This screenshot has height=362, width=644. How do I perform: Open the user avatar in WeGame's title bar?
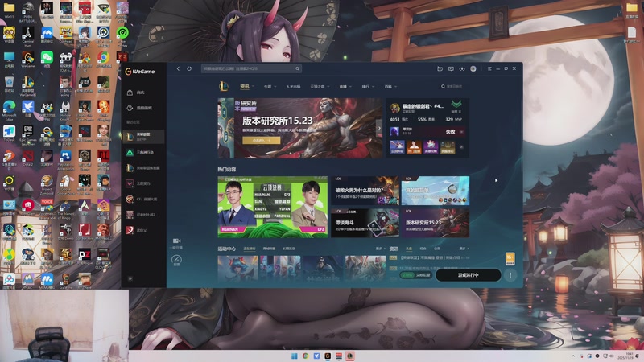coord(473,68)
